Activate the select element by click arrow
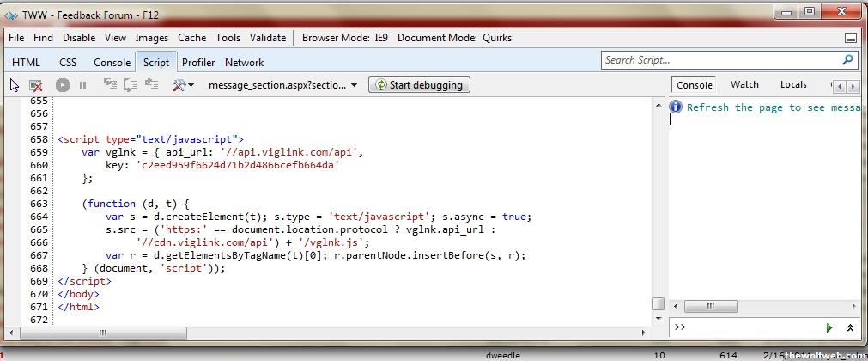The image size is (868, 361). click(x=15, y=85)
